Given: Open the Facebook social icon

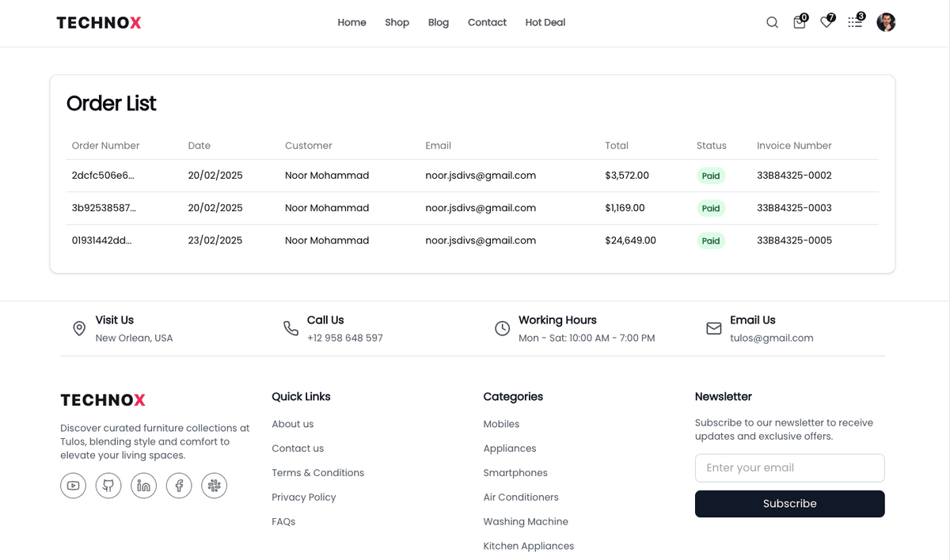Looking at the screenshot, I should click(x=179, y=485).
